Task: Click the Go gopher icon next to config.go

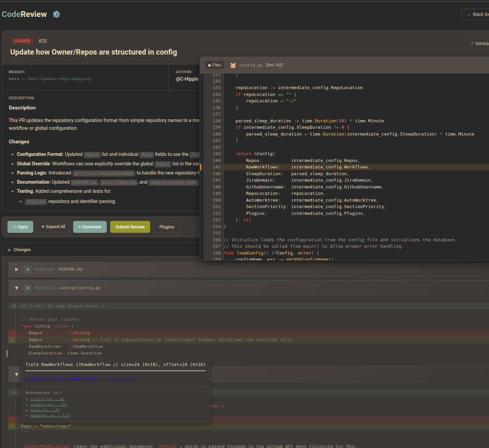Action: point(233,65)
